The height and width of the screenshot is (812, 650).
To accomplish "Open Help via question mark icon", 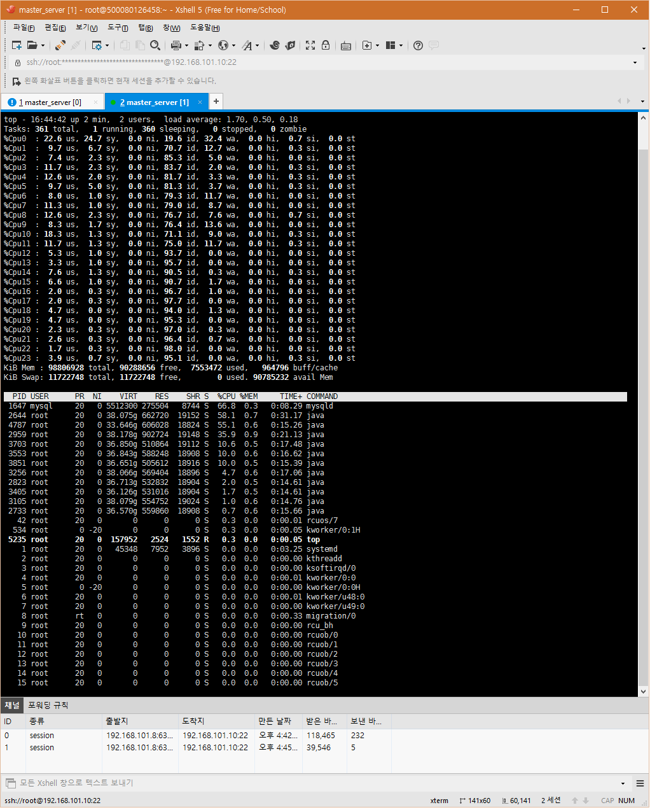I will (418, 45).
